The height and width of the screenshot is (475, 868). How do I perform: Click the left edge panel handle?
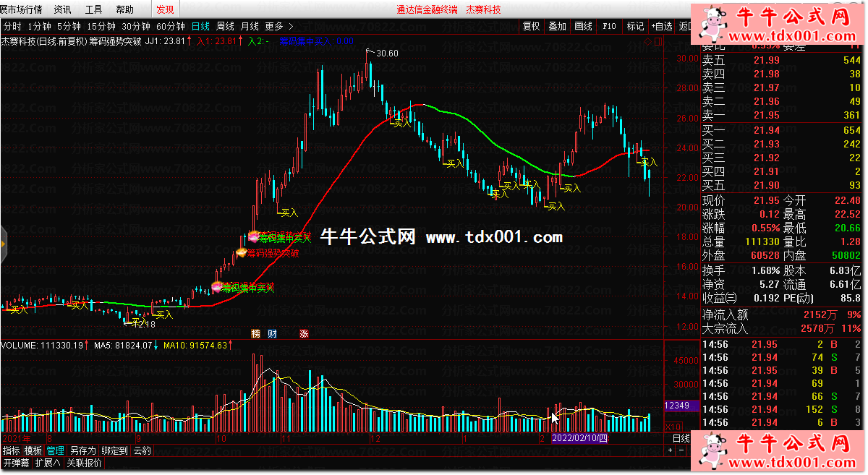[x=3, y=244]
